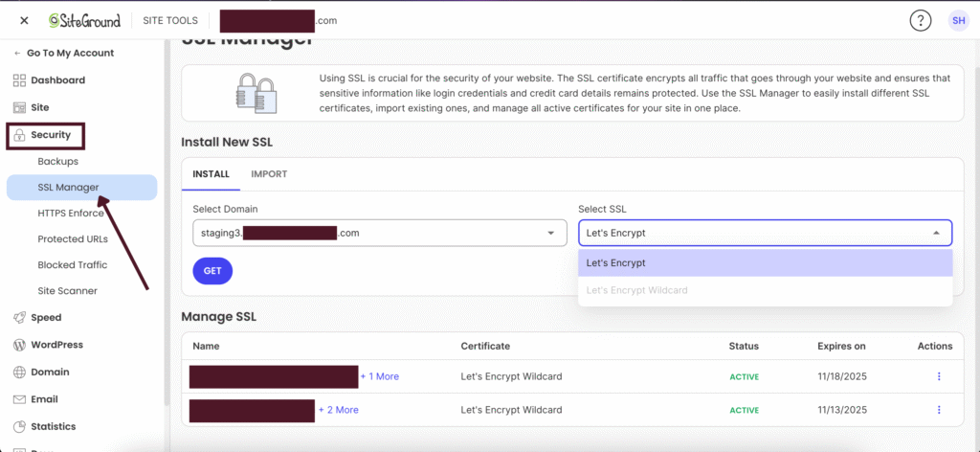Expand the Speed section in sidebar
The image size is (980, 452).
pyautogui.click(x=45, y=318)
